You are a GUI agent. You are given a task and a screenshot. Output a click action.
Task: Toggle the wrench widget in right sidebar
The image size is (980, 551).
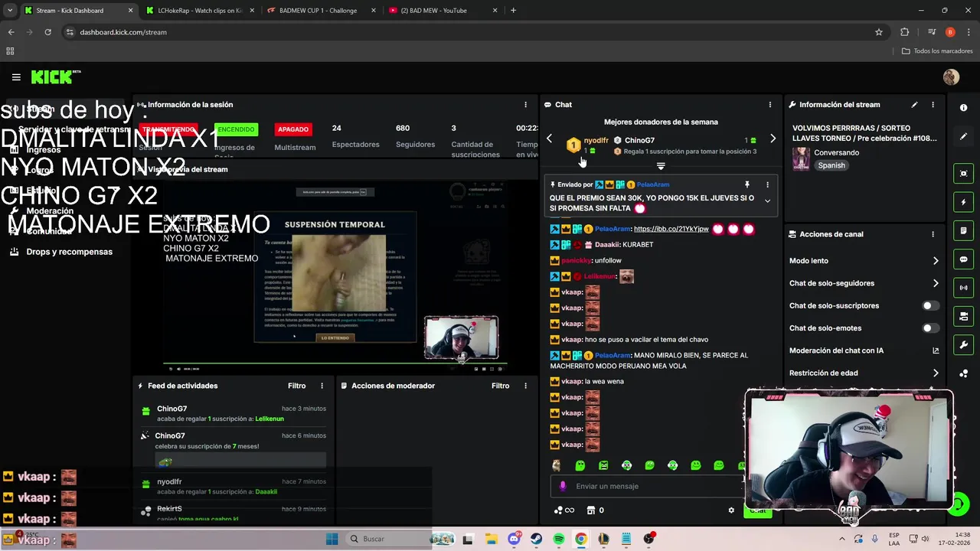click(x=964, y=344)
